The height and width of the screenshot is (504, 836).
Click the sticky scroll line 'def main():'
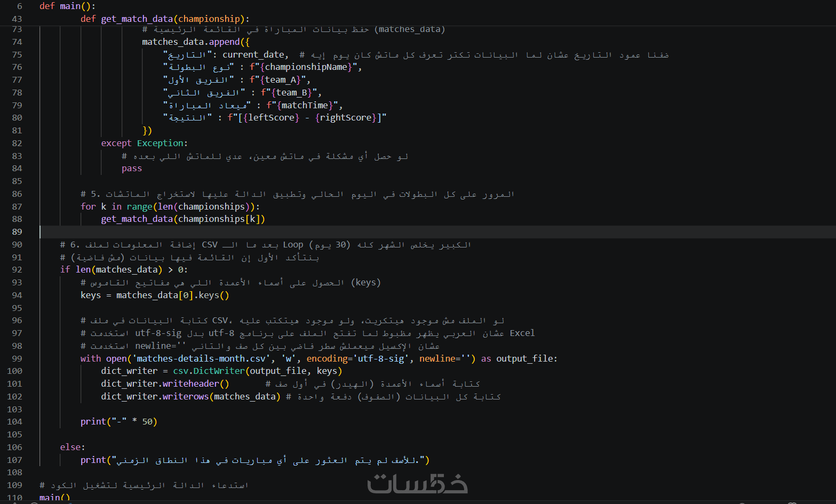[x=67, y=6]
